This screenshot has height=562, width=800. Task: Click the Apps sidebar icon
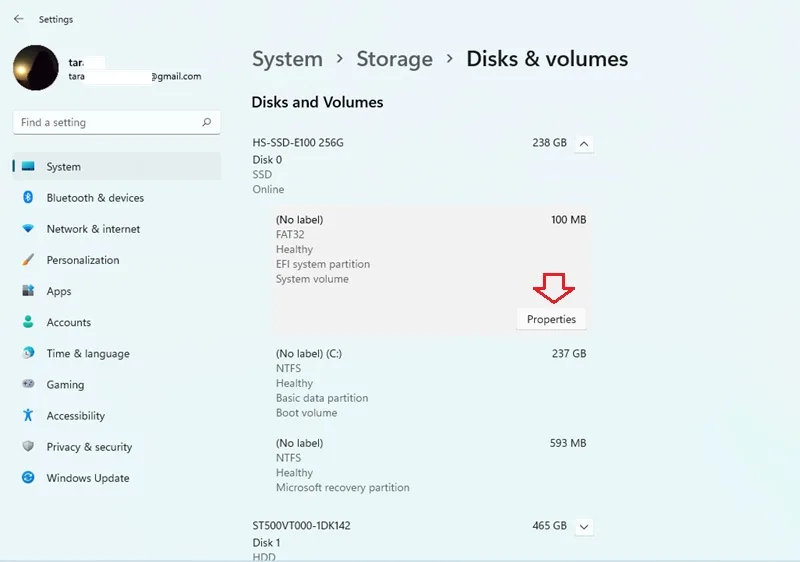coord(28,291)
